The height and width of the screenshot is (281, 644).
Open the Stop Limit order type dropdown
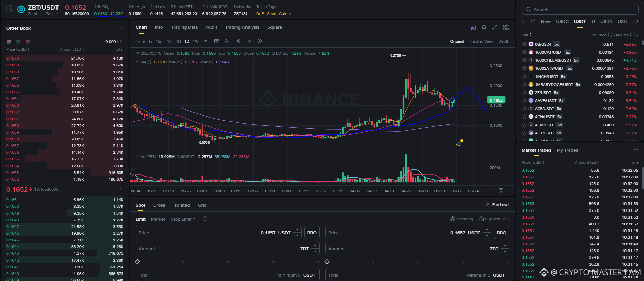click(x=183, y=219)
